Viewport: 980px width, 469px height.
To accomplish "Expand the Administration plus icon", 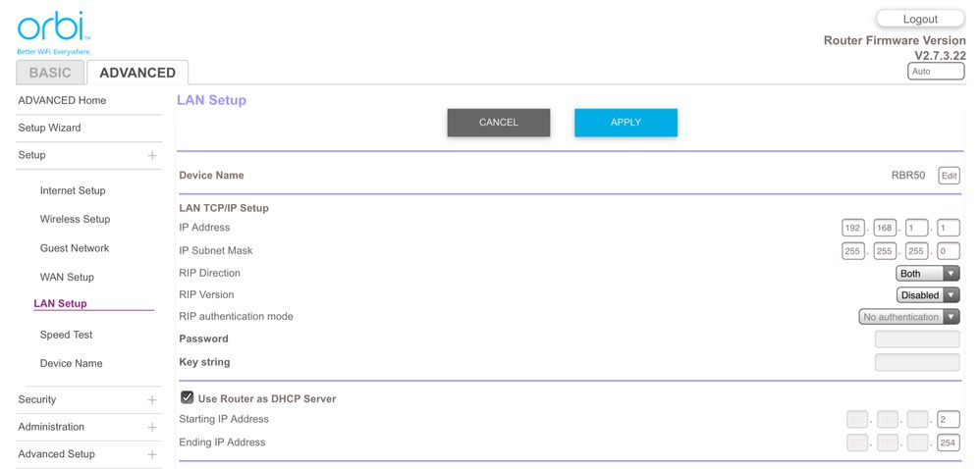I will tap(152, 428).
